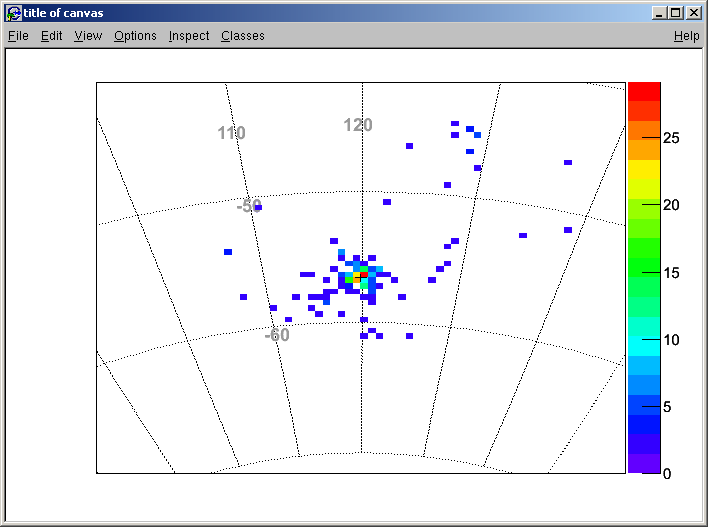This screenshot has width=708, height=527.
Task: Click palette axis label 25
Action: 671,138
